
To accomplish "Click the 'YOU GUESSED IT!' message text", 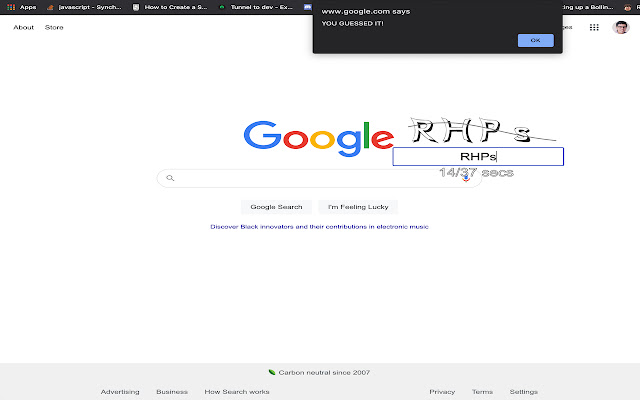I will pyautogui.click(x=352, y=23).
